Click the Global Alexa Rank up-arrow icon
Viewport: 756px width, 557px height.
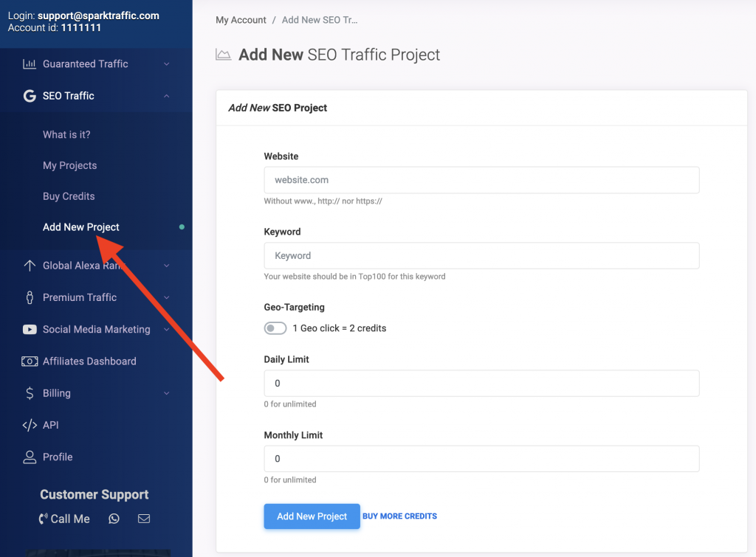tap(30, 265)
